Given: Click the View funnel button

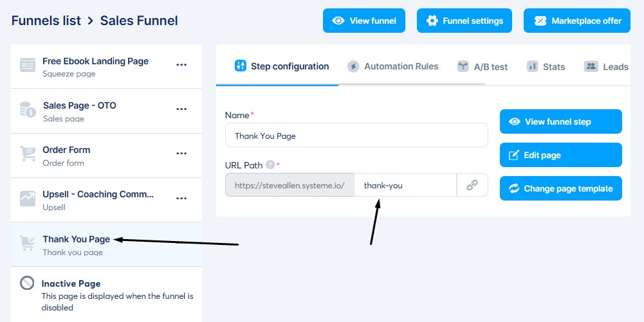Looking at the screenshot, I should [x=364, y=21].
